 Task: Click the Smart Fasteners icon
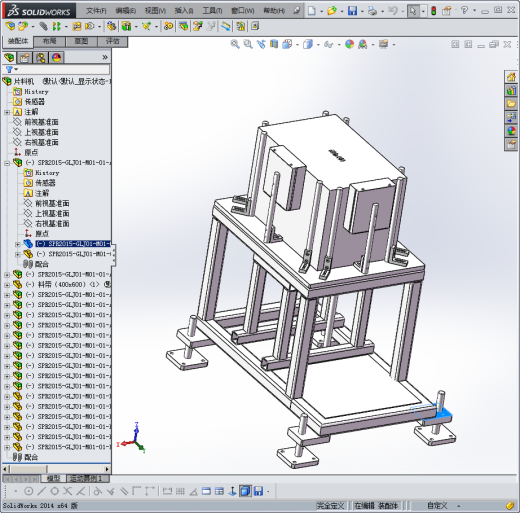tap(77, 26)
